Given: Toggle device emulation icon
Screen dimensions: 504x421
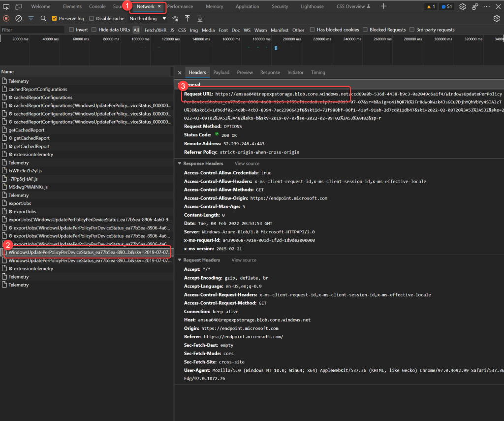Looking at the screenshot, I should 19,6.
